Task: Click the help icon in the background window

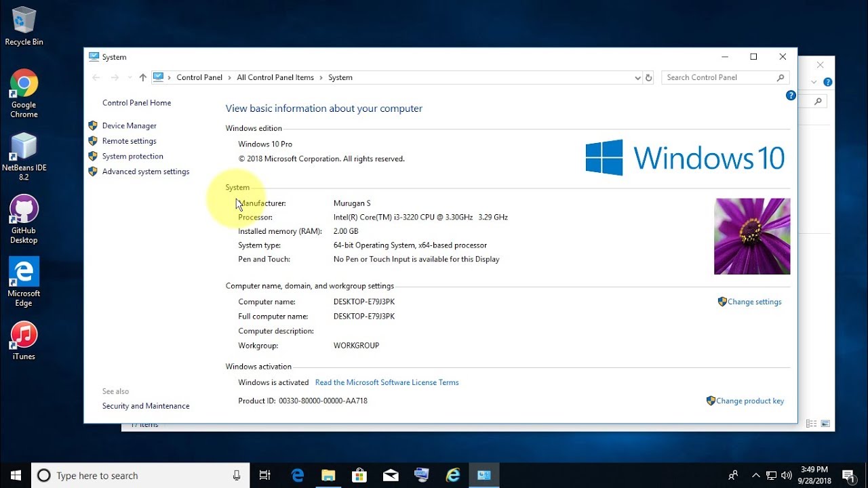Action: tap(828, 81)
